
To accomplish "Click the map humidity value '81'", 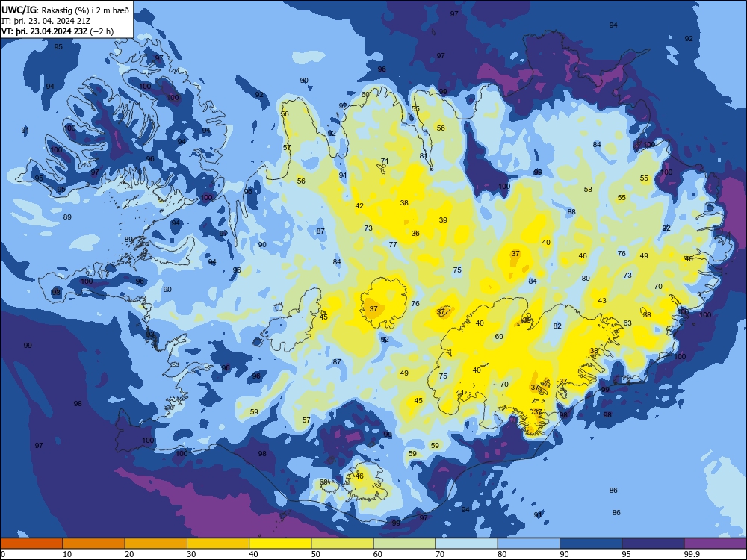I will (423, 156).
